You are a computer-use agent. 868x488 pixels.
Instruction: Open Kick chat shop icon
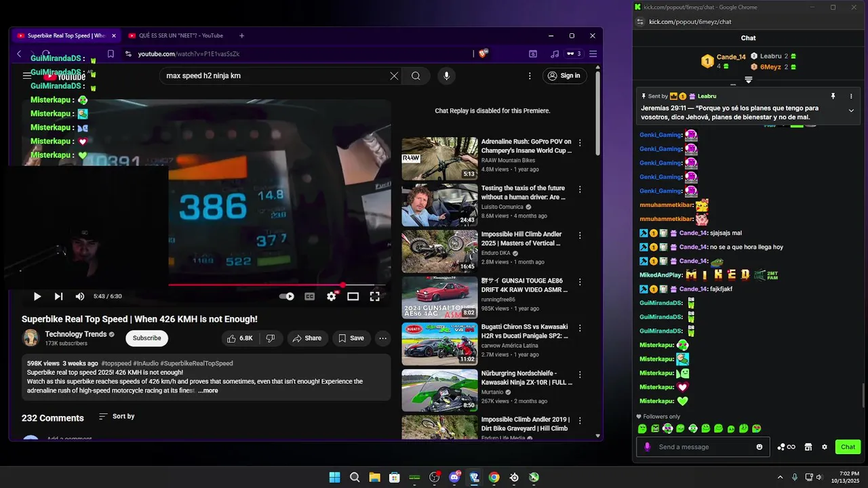pos(808,447)
